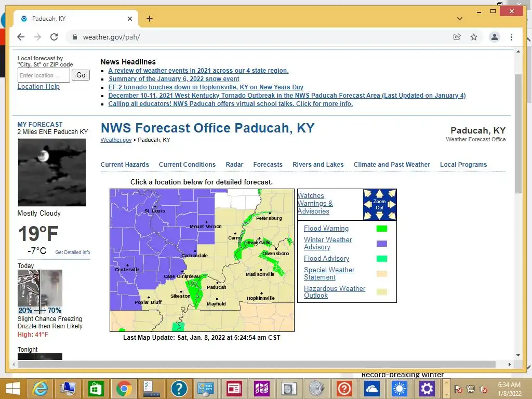Viewport: 532px width, 399px height.
Task: Open a new browser tab
Action: pos(149,19)
